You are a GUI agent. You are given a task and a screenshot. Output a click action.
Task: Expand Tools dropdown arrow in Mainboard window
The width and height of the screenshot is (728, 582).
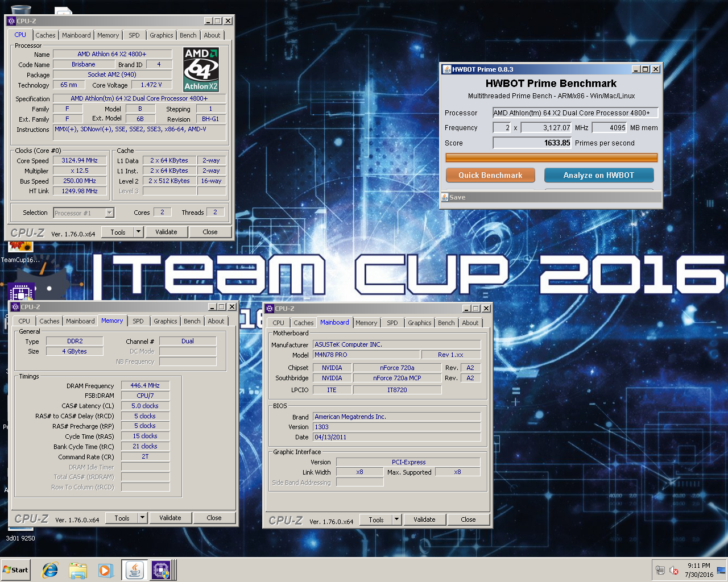(396, 519)
